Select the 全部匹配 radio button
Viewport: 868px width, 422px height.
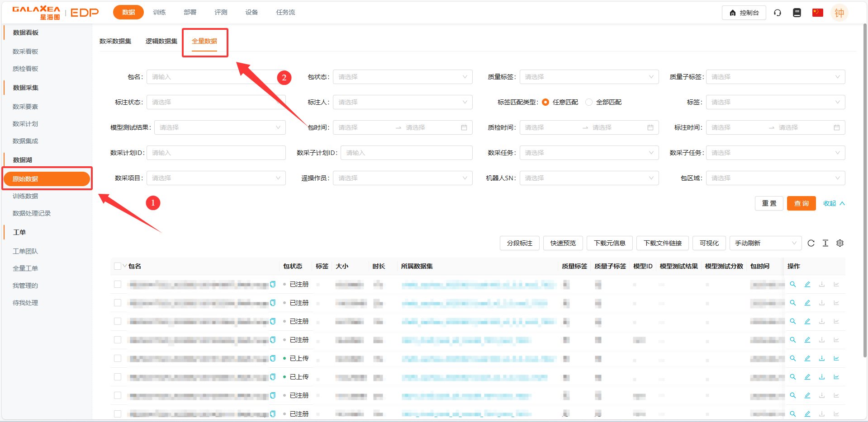click(589, 102)
